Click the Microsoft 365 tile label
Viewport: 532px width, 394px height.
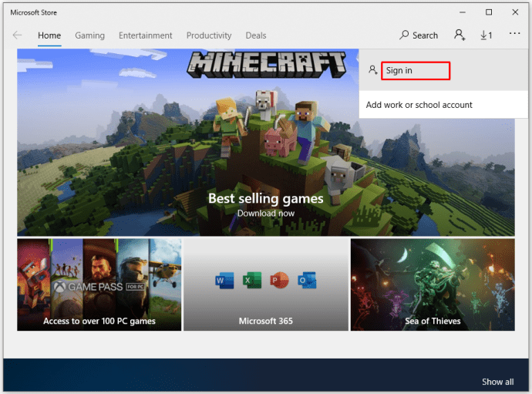pos(266,321)
